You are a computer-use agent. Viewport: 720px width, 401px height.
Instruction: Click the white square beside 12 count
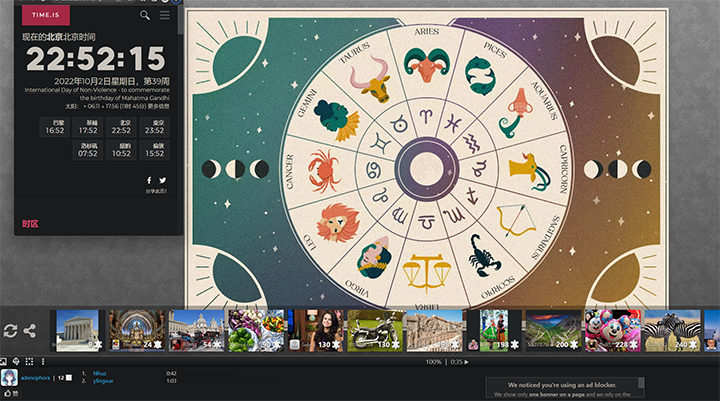pos(69,378)
